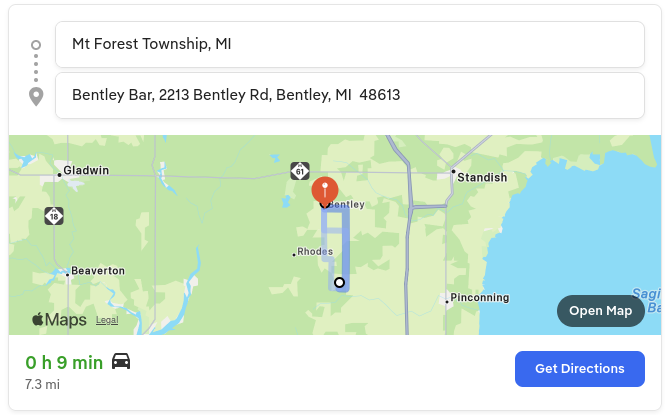
Task: Click the car travel mode icon
Action: (121, 362)
